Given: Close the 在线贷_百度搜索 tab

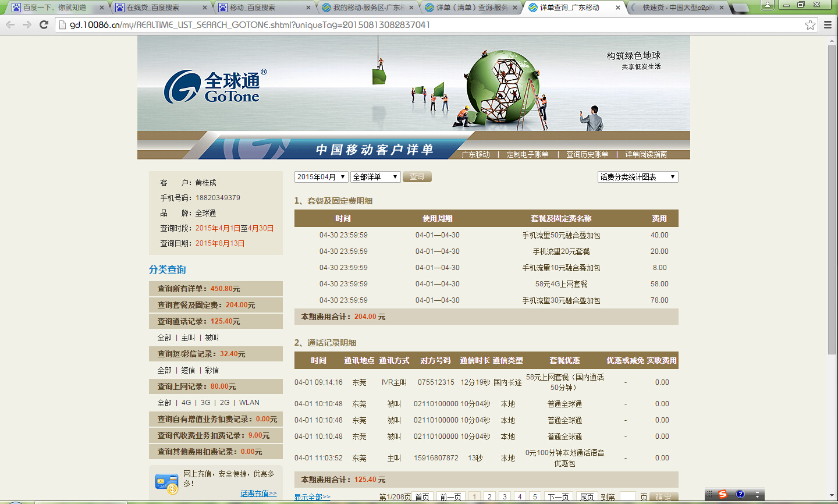Looking at the screenshot, I should [205, 8].
